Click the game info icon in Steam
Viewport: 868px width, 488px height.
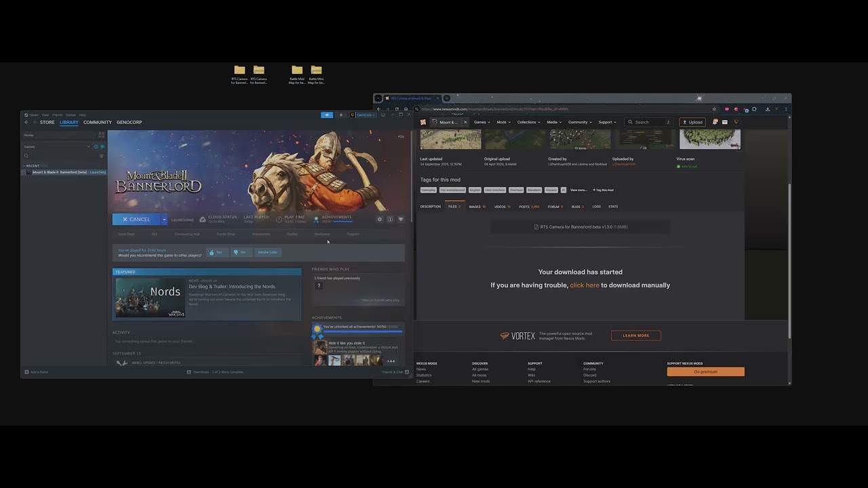click(x=390, y=220)
